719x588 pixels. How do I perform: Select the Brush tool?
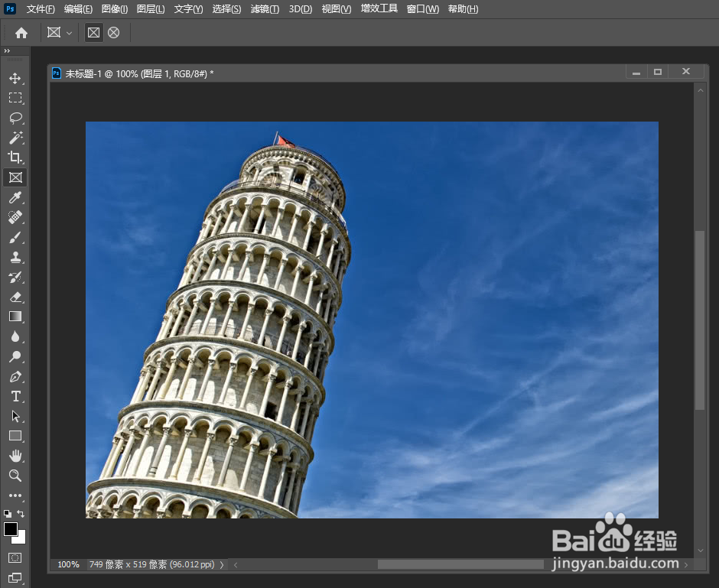tap(15, 237)
